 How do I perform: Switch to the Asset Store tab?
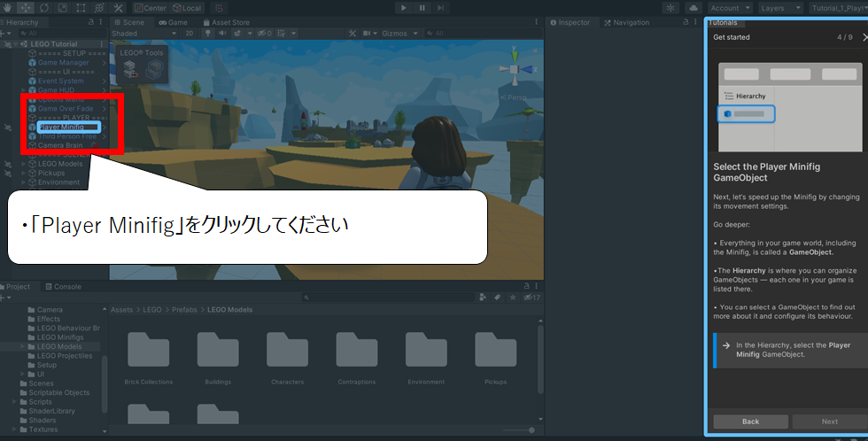(x=227, y=22)
